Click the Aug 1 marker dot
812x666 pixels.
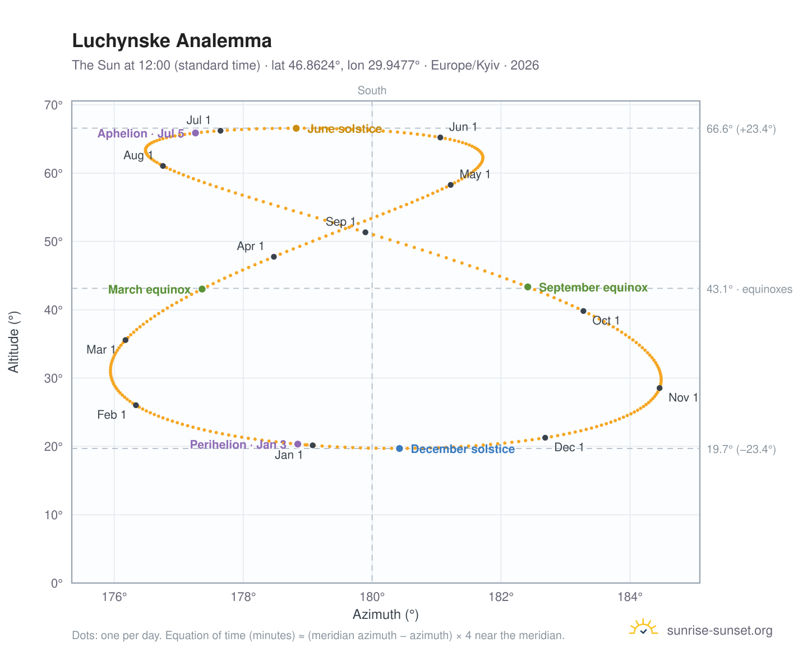163,166
